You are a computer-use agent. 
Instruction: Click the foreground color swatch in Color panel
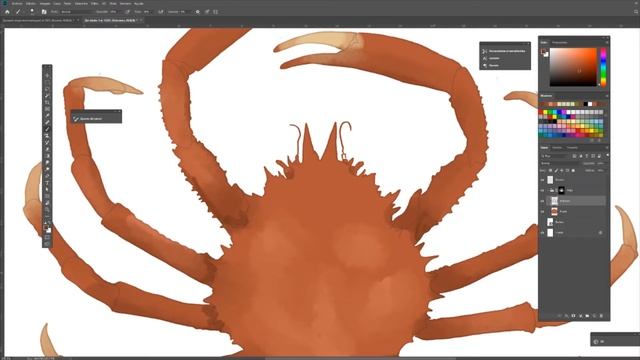[544, 51]
